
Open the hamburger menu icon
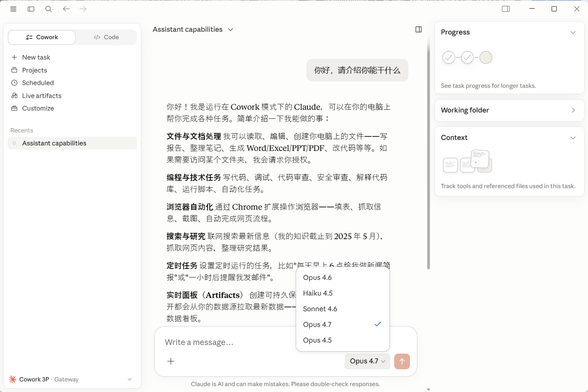(13, 9)
